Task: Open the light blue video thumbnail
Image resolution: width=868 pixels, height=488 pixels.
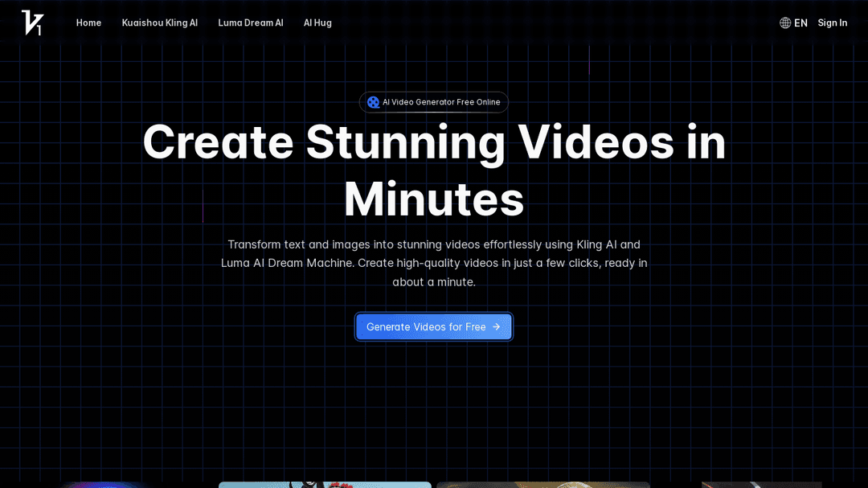Action: point(325,485)
